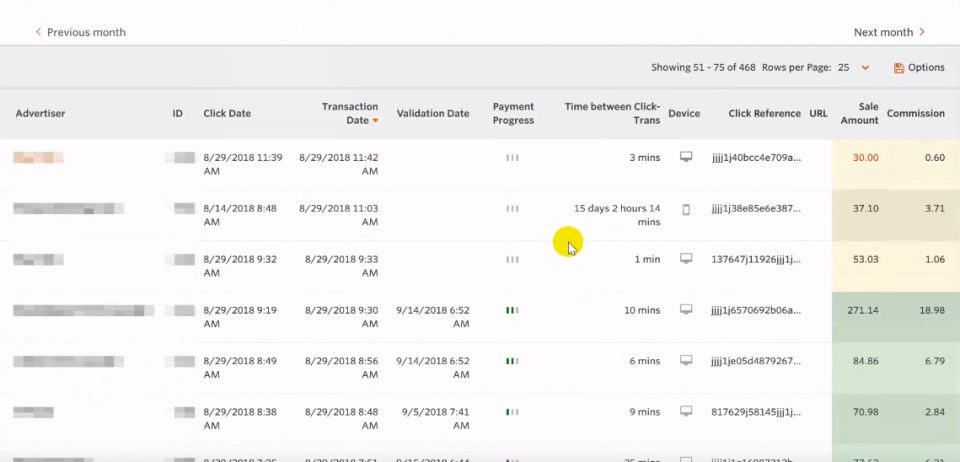The width and height of the screenshot is (960, 462).
Task: Click commission value 6.79
Action: [x=935, y=361]
